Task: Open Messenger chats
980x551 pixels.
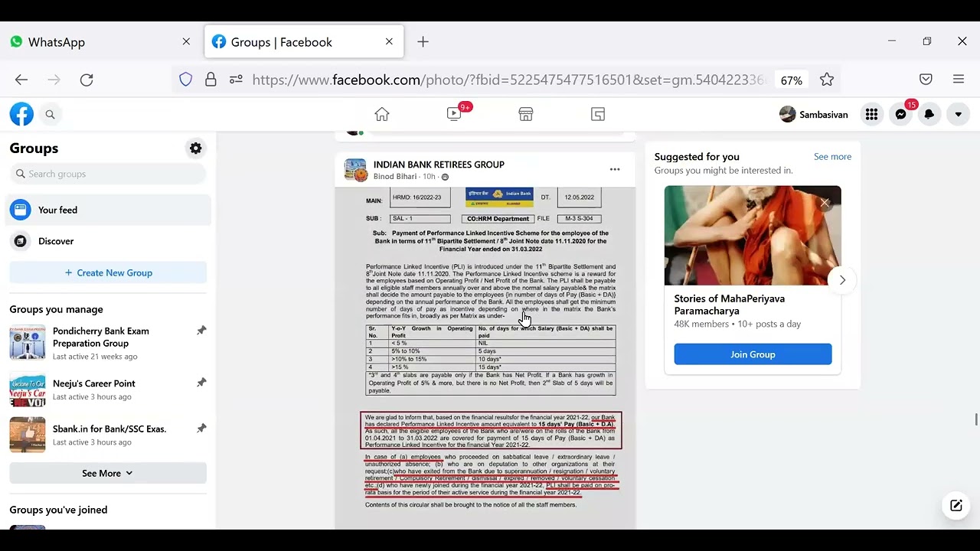Action: point(900,114)
